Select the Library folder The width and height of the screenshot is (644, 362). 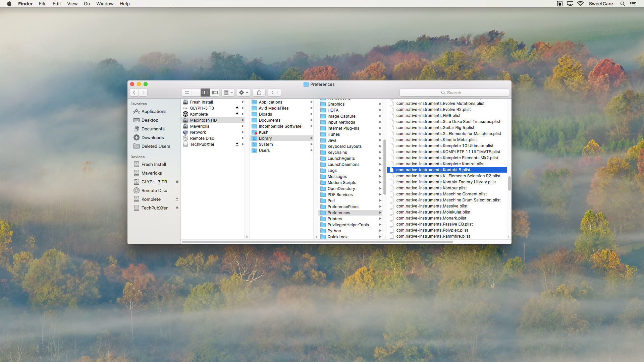click(282, 138)
